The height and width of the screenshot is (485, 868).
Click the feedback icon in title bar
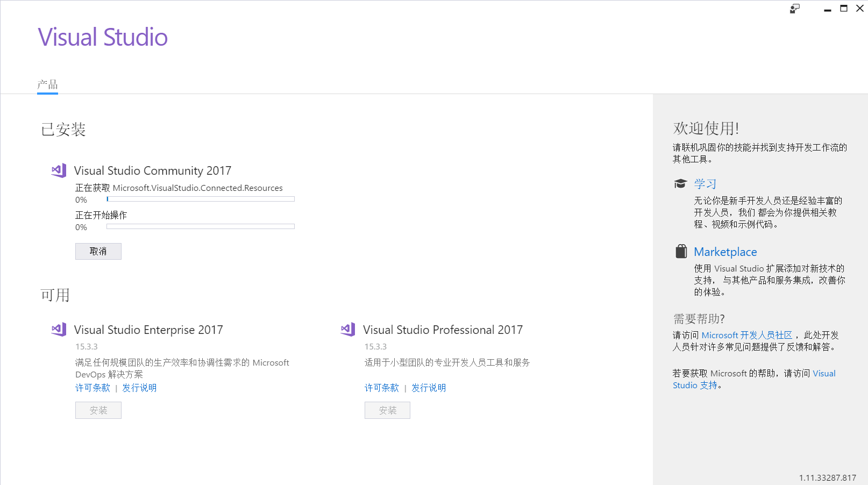pos(795,9)
